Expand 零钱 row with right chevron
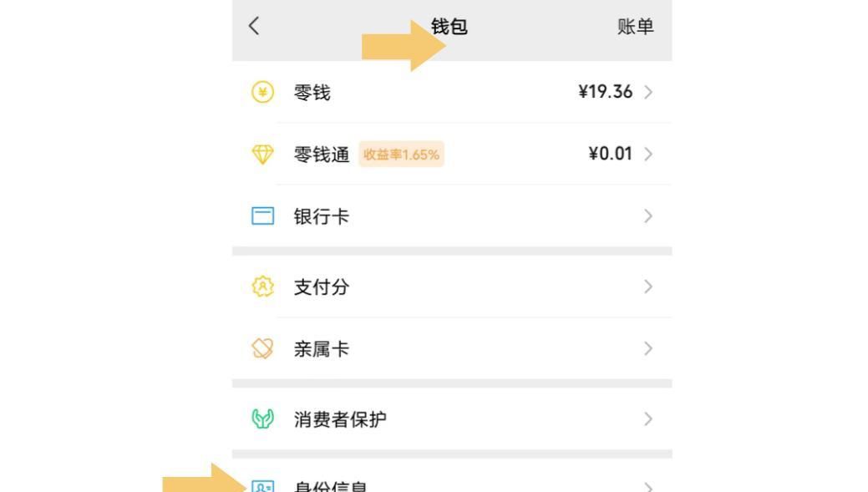868x492 pixels. 649,93
